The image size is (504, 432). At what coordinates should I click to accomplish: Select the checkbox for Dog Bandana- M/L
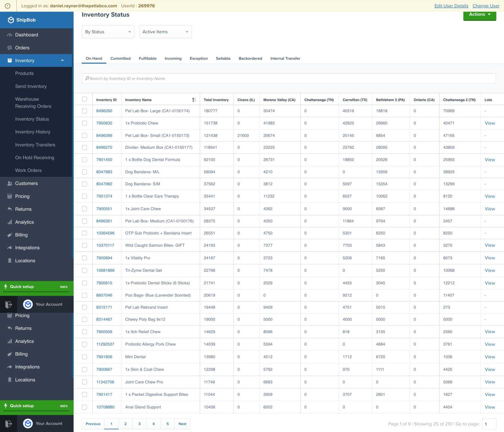[84, 172]
